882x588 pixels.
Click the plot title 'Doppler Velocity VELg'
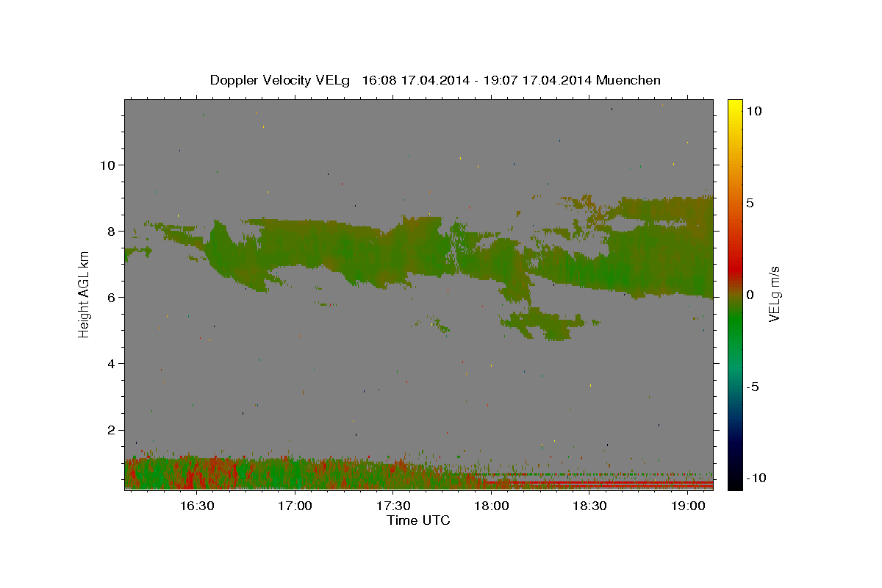tap(280, 80)
